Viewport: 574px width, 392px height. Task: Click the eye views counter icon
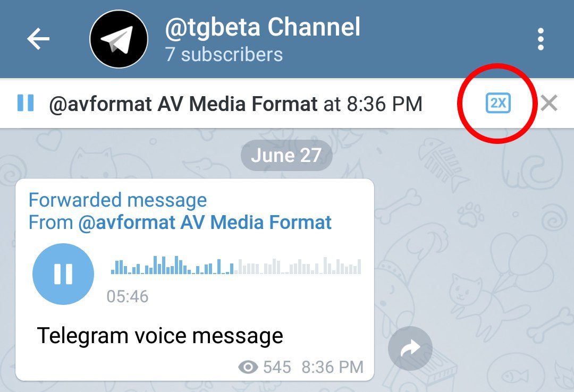(x=248, y=367)
